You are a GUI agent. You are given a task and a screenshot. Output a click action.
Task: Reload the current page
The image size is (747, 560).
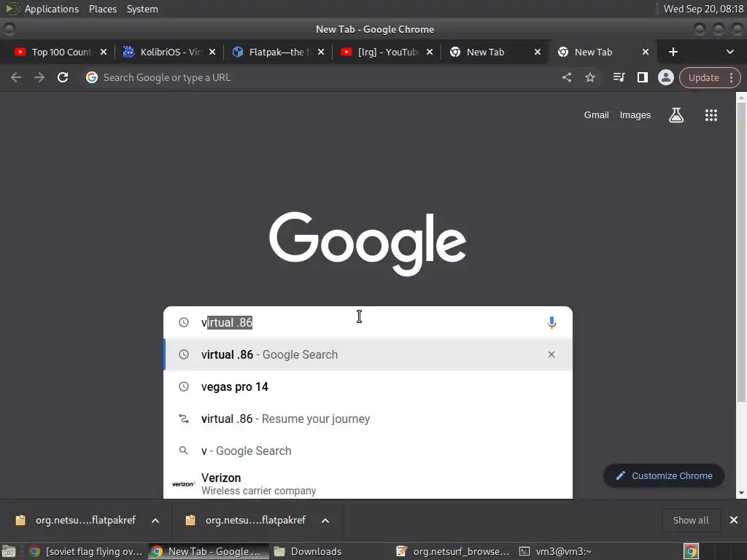coord(63,77)
